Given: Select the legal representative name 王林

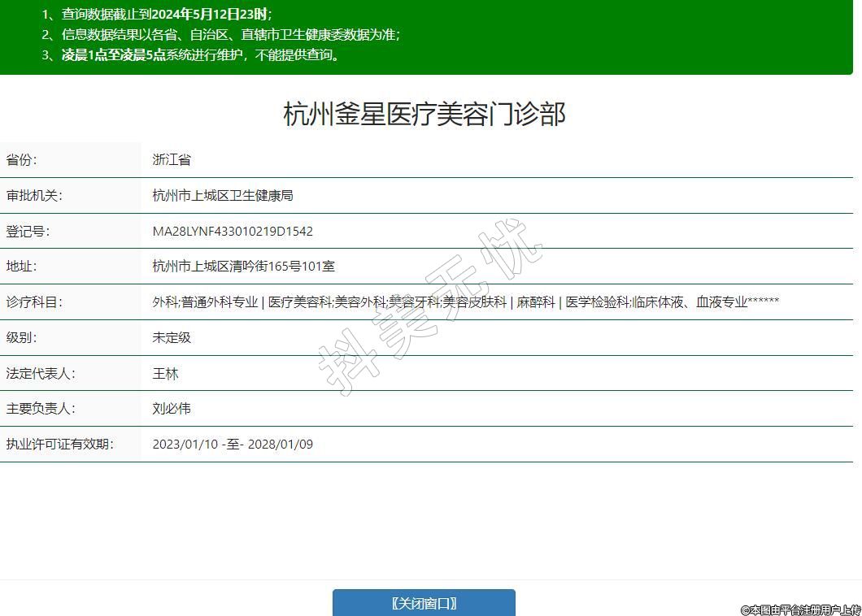Looking at the screenshot, I should coord(165,374).
